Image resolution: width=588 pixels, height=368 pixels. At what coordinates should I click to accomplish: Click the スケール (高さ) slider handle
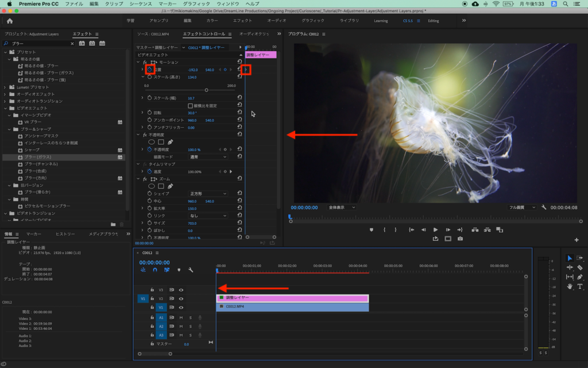(x=206, y=90)
